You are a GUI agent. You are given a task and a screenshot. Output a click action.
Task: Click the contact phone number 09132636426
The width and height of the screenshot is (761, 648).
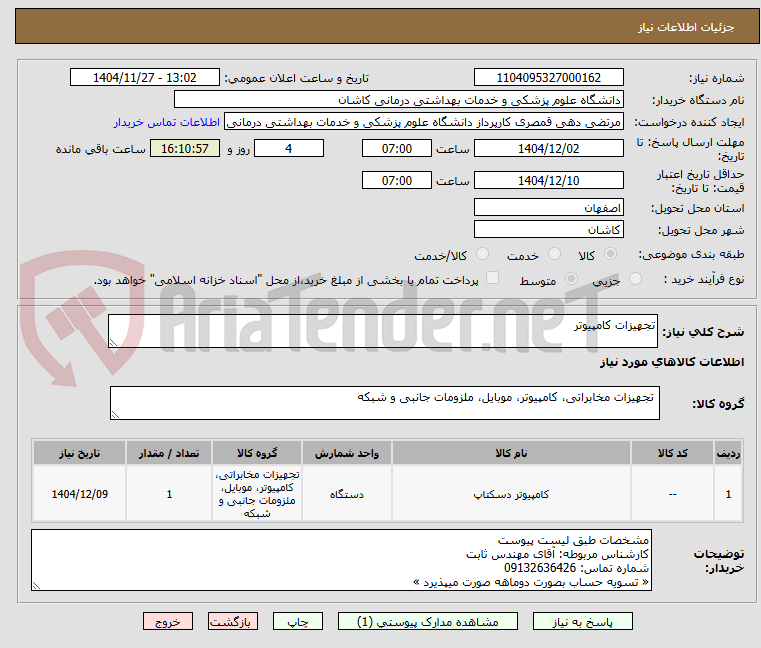click(x=540, y=568)
